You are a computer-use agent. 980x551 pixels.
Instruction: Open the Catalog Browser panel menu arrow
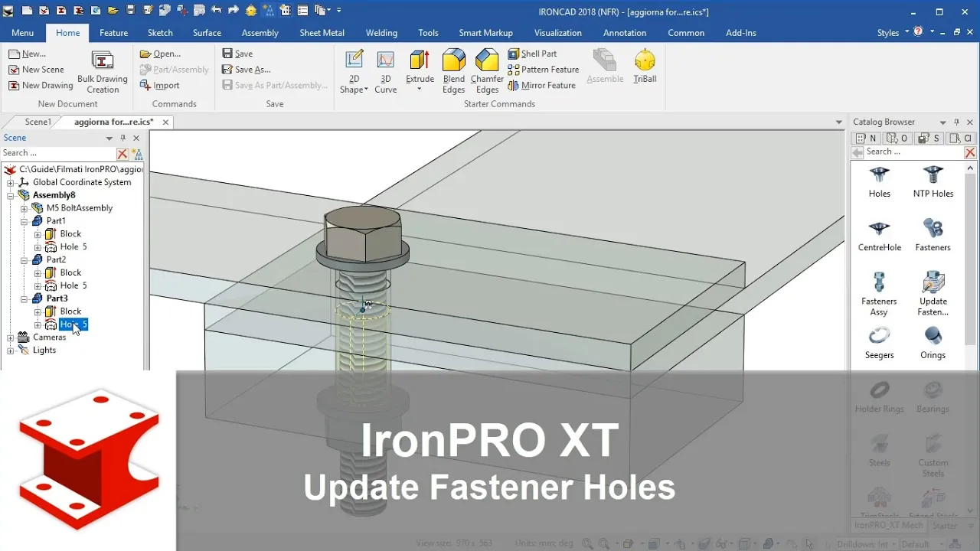click(x=942, y=122)
